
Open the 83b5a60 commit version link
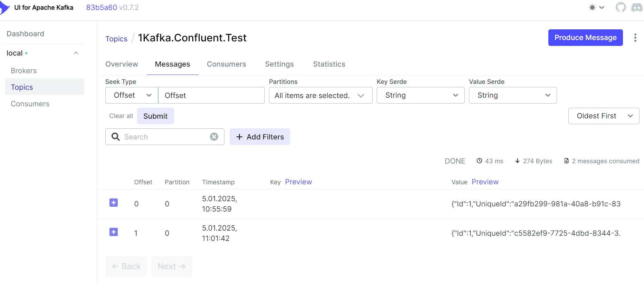click(x=102, y=8)
